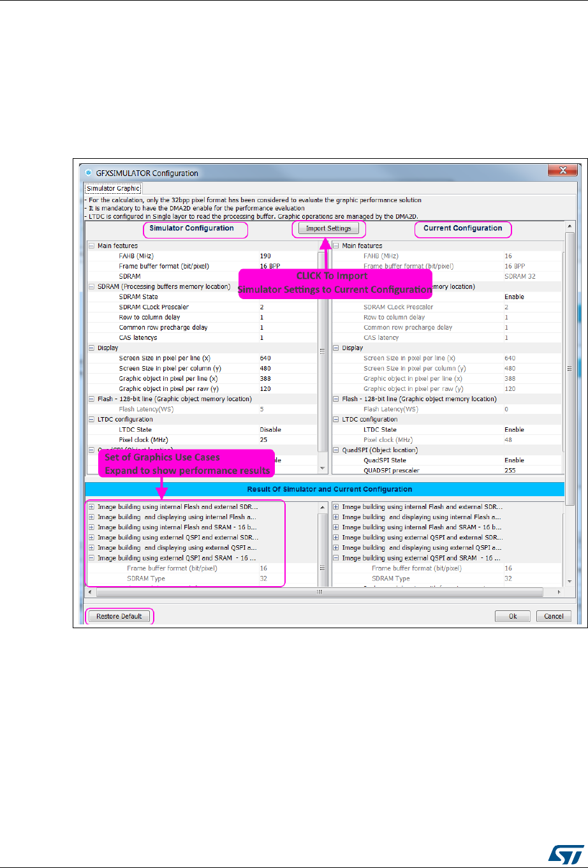Collapse Flash section in Current Configuration
This screenshot has width=588, height=868.
pos(336,399)
